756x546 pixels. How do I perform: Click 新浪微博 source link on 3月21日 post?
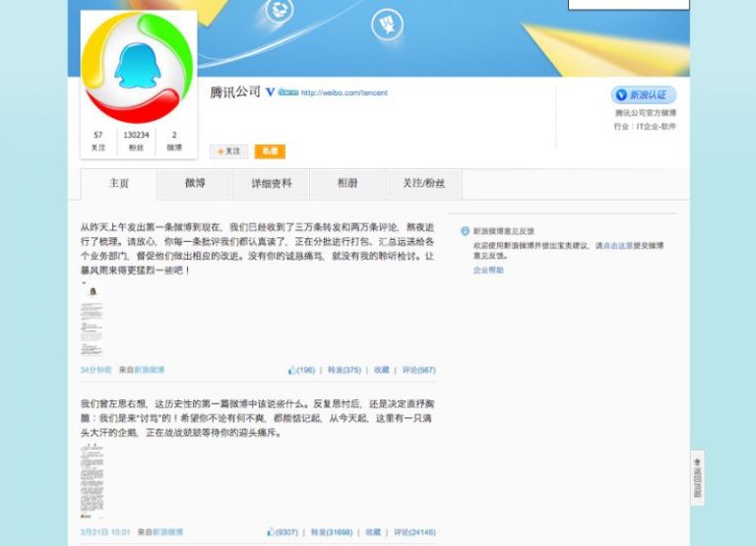(167, 532)
